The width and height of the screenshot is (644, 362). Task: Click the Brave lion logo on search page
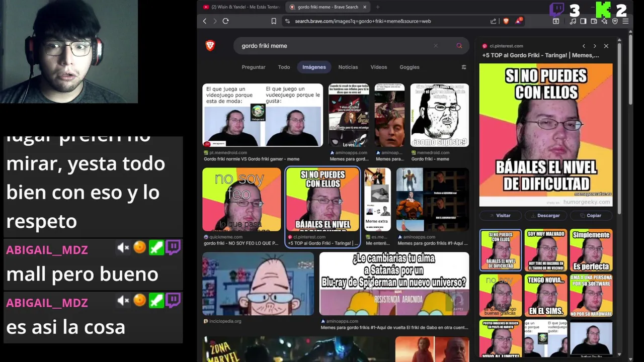(x=210, y=46)
